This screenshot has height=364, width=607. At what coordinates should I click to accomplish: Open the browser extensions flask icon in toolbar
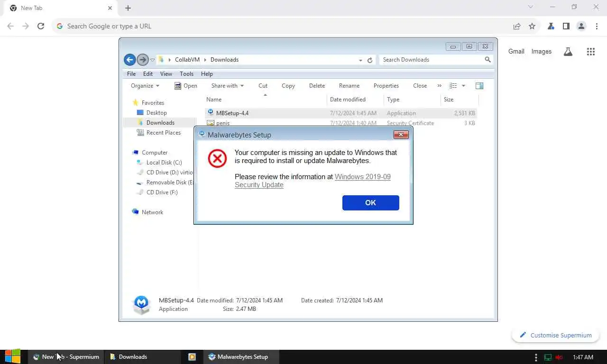point(551,27)
